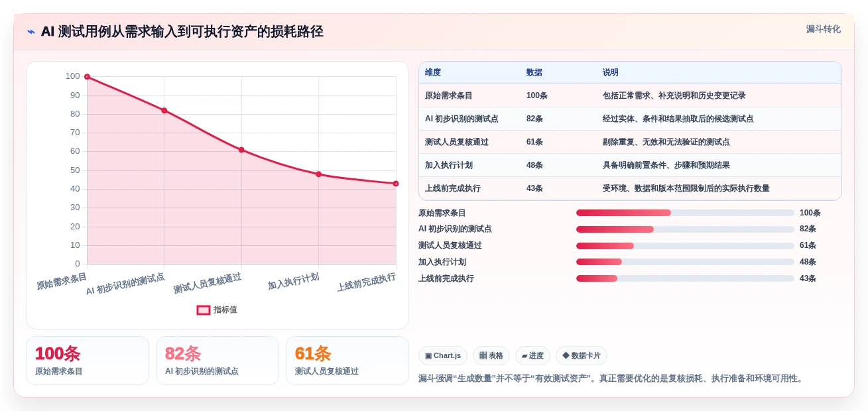This screenshot has height=411, width=868.
Task: Select the 数据卡片 tag chip
Action: 582,355
